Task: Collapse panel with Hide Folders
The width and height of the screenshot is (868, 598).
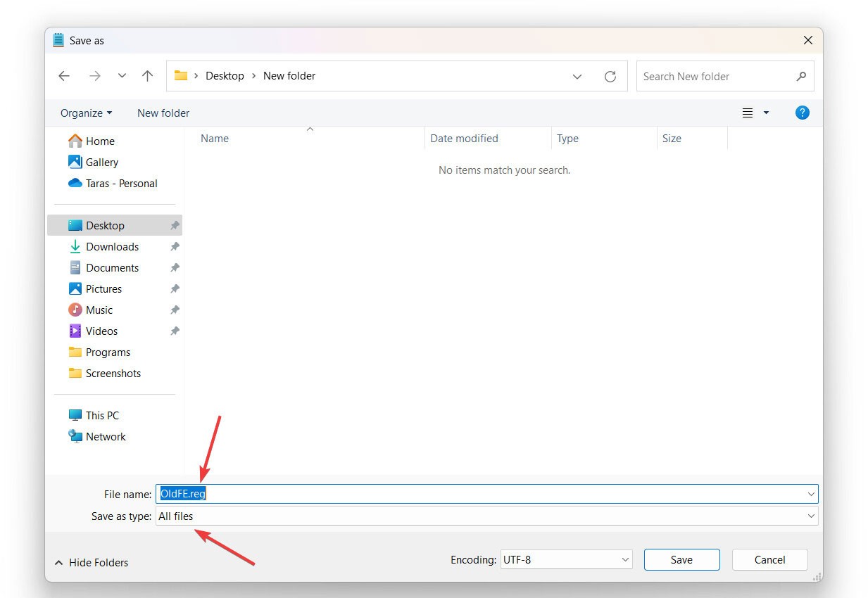Action: (x=92, y=562)
